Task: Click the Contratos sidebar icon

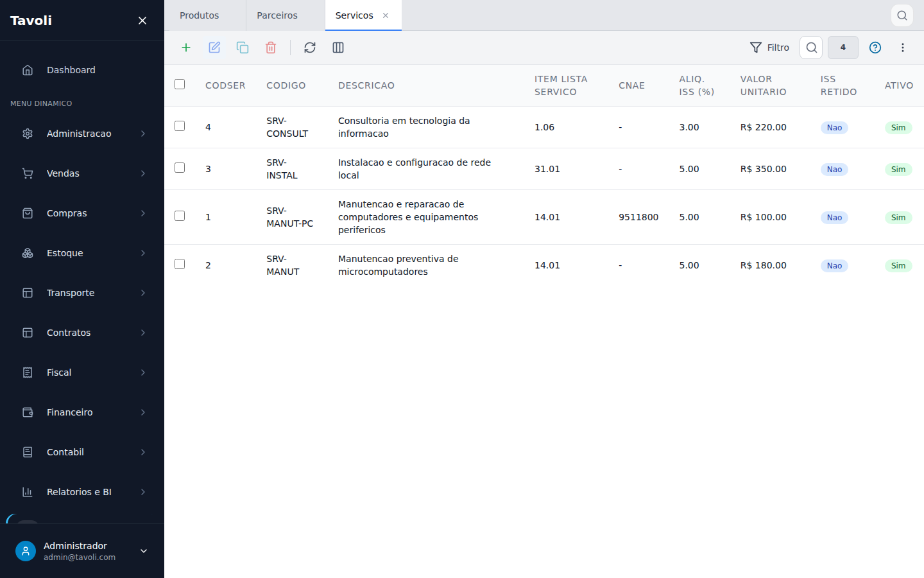Action: (x=28, y=333)
